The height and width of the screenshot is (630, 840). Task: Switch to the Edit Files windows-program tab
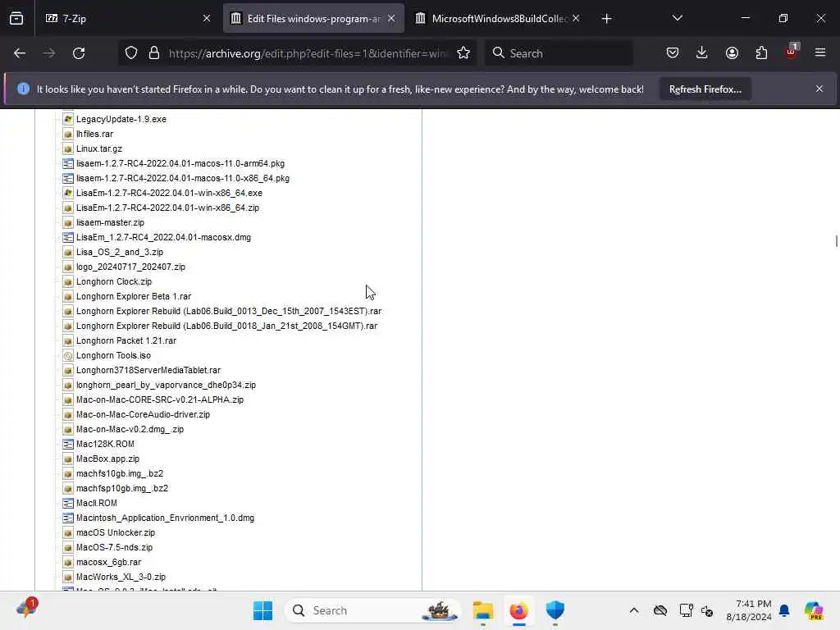click(x=314, y=18)
